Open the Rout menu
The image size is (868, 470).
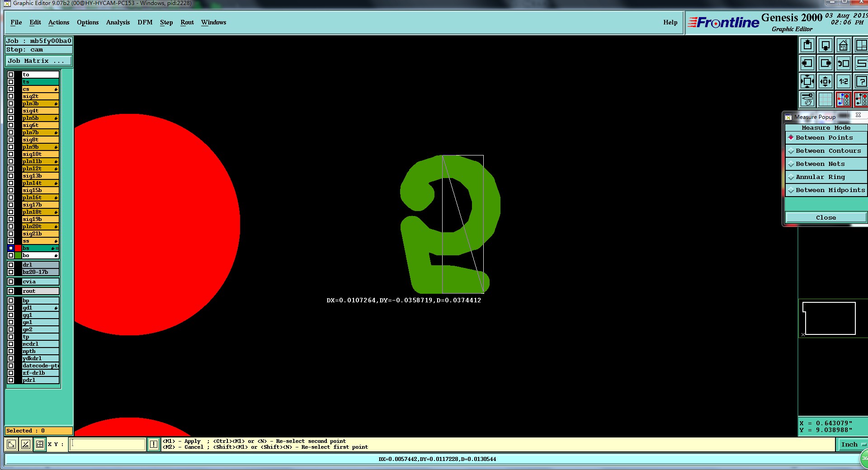tap(187, 22)
